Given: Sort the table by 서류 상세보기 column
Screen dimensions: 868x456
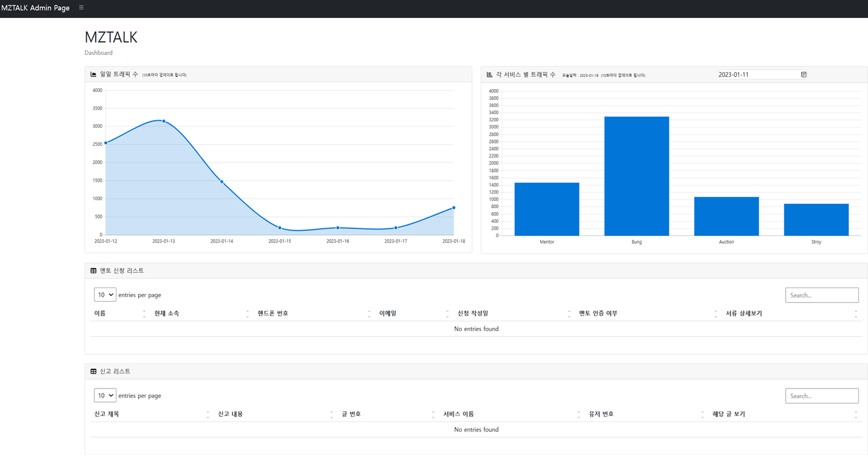Looking at the screenshot, I should tap(792, 313).
